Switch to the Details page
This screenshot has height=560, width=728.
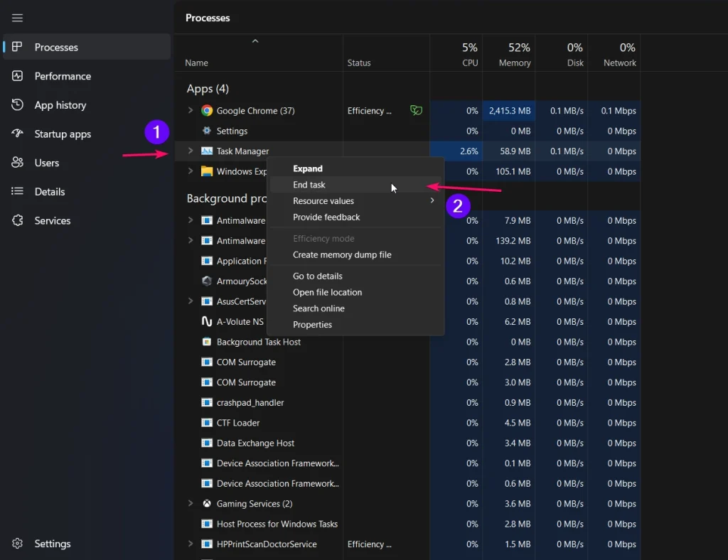point(87,191)
